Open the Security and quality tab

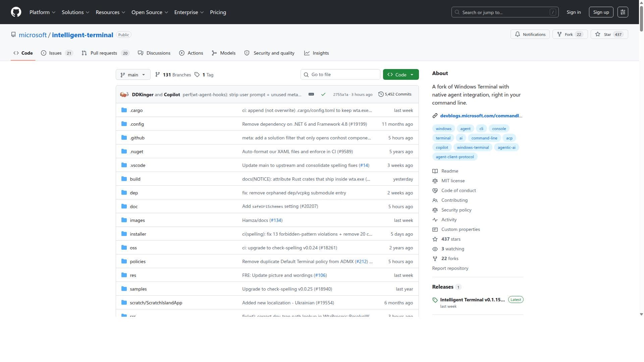click(x=270, y=53)
